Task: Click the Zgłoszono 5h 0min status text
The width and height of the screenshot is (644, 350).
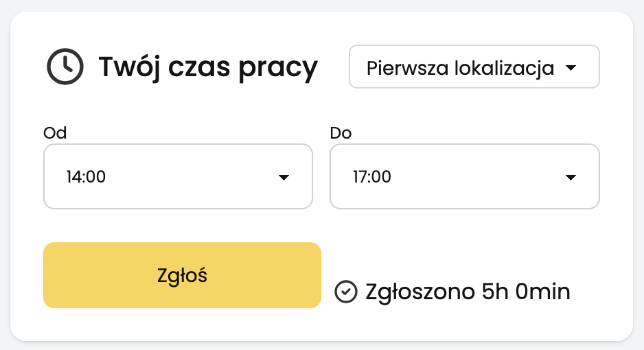Action: [468, 292]
